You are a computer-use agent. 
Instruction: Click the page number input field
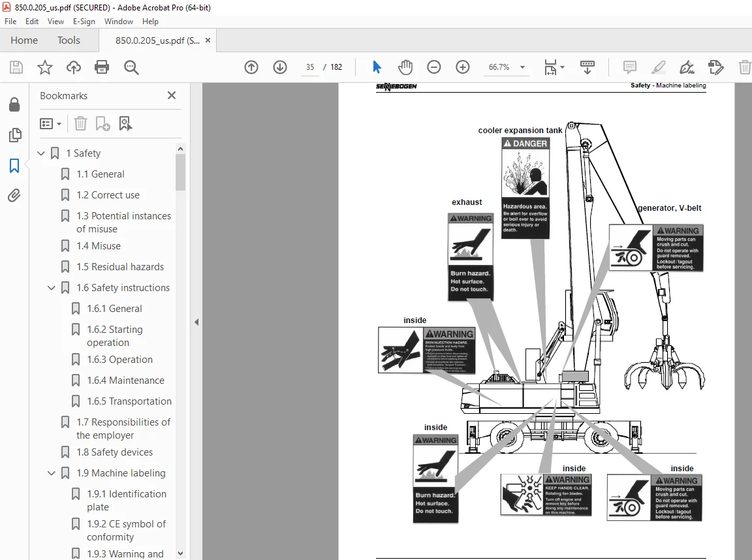click(310, 67)
